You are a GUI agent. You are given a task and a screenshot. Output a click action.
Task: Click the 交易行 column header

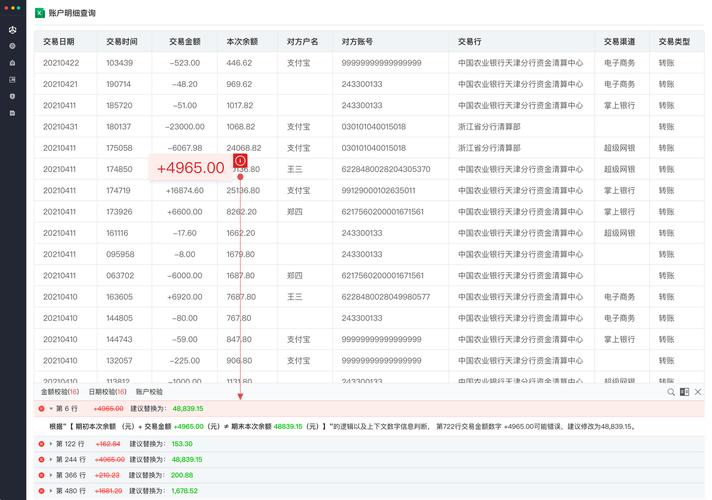click(470, 41)
